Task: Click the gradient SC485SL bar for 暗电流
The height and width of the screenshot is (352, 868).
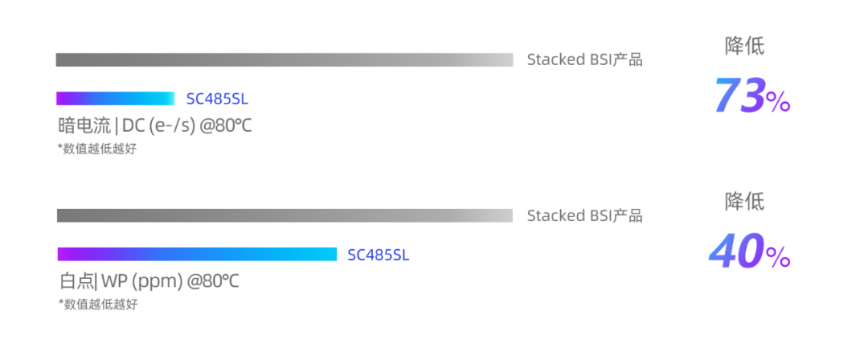Action: click(x=115, y=99)
